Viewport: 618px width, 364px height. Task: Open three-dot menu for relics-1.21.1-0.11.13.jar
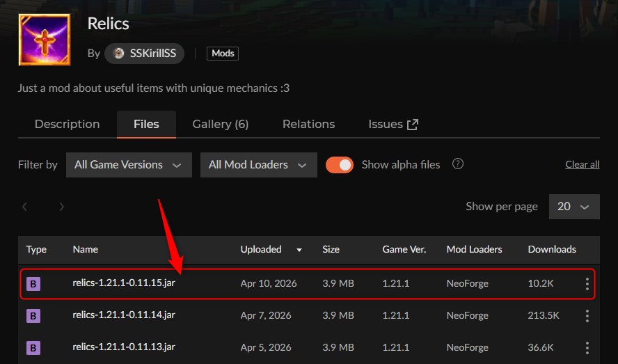pyautogui.click(x=587, y=347)
